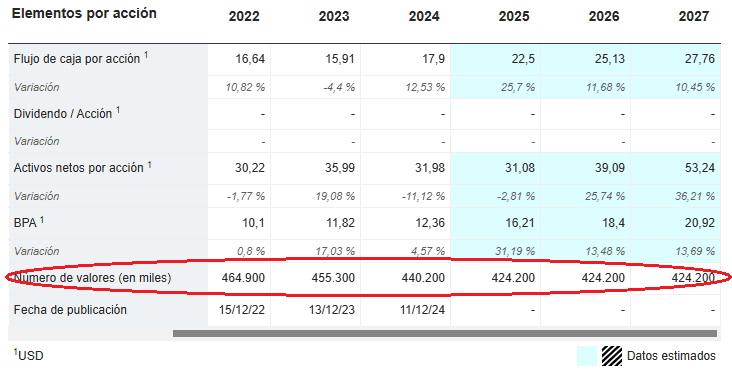Image resolution: width=732 pixels, height=377 pixels.
Task: Click the 464.900 value for 2022
Action: coord(243,278)
